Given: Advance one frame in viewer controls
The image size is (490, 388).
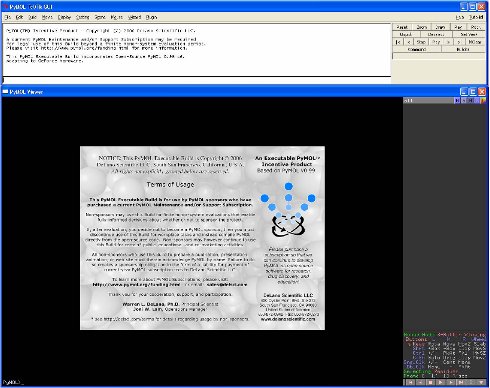Looking at the screenshot, I should click(451, 383).
